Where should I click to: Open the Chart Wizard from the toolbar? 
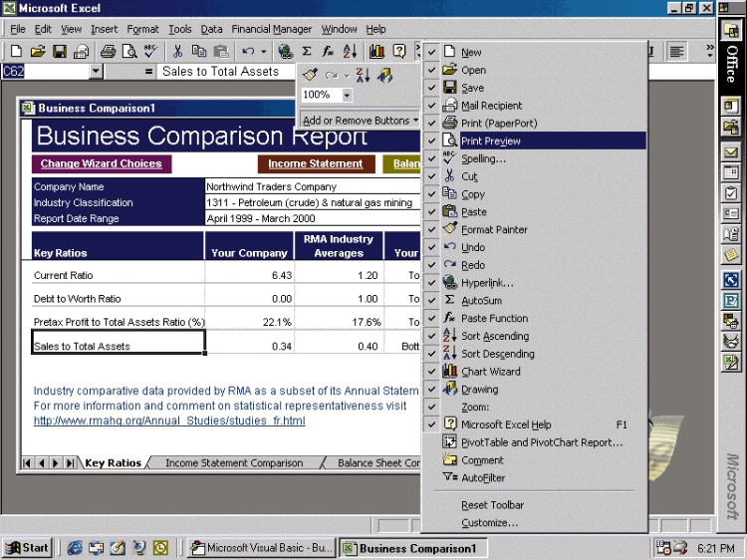click(x=376, y=51)
